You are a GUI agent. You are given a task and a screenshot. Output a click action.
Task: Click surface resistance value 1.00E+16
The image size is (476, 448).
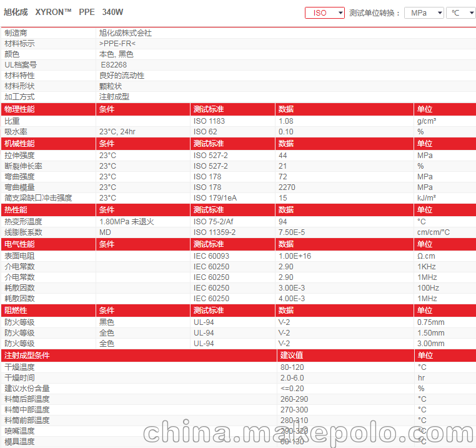[295, 256]
